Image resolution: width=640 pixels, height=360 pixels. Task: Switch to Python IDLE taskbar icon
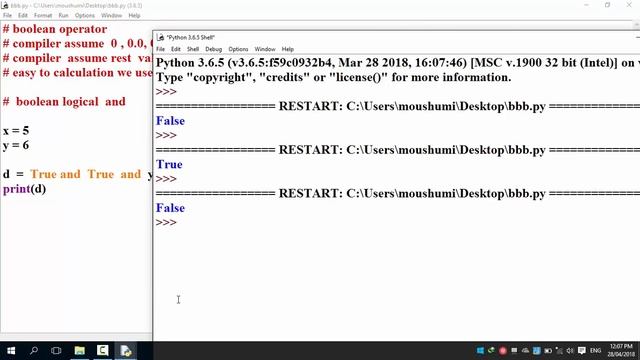[126, 351]
